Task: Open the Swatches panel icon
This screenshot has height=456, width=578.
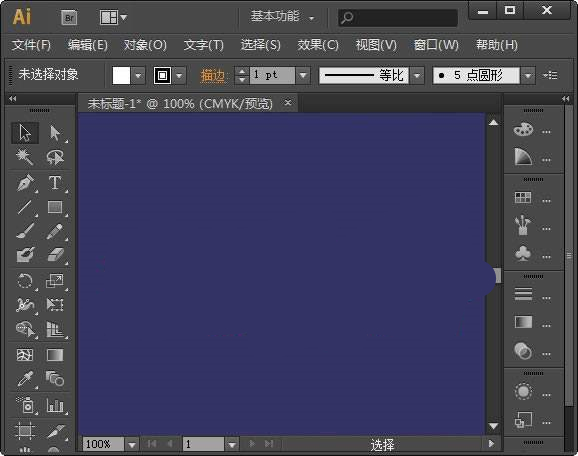Action: (x=523, y=198)
